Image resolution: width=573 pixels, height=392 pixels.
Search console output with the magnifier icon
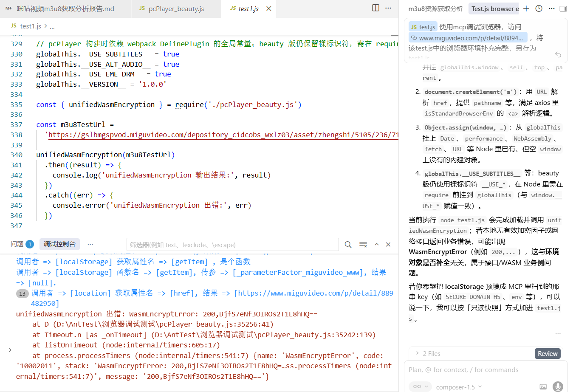348,245
